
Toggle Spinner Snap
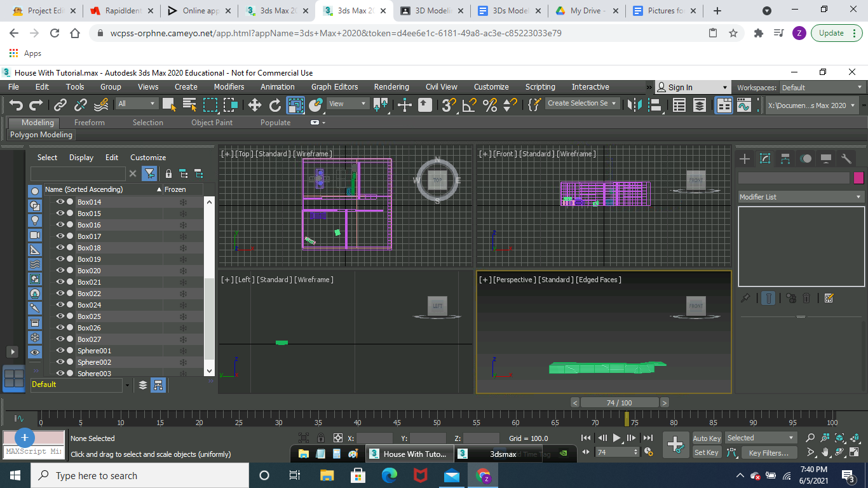[x=510, y=105]
